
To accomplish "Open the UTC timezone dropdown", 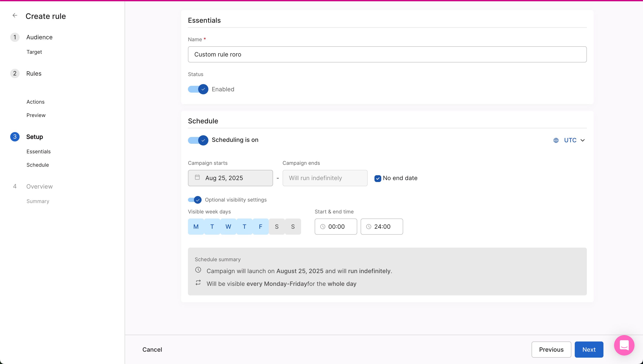I will (x=574, y=140).
